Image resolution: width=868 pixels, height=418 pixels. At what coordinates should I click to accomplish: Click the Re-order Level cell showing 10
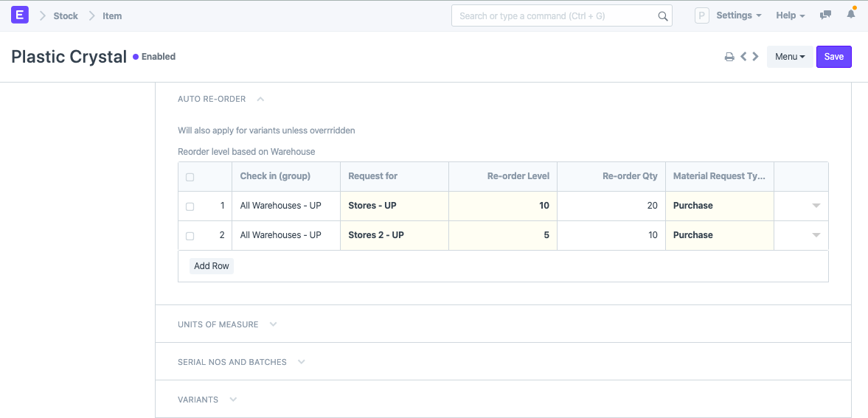[503, 206]
